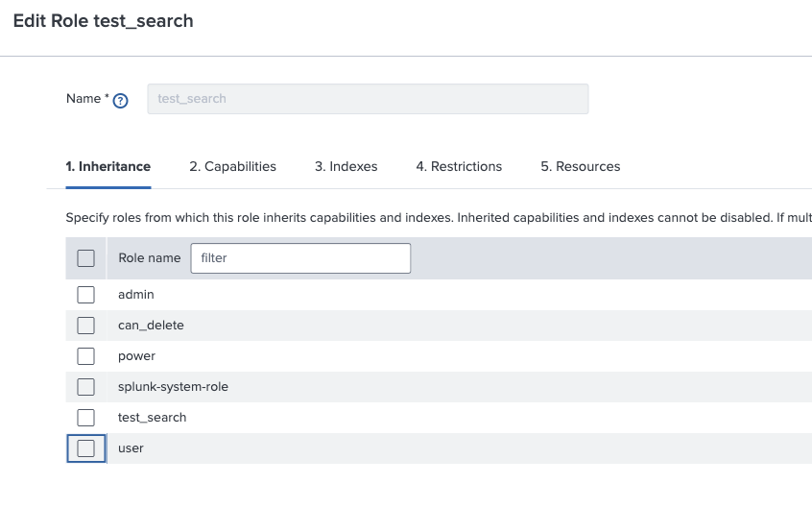Viewport: 812px width, 508px height.
Task: Toggle the select-all roles checkbox in header
Action: coord(86,257)
